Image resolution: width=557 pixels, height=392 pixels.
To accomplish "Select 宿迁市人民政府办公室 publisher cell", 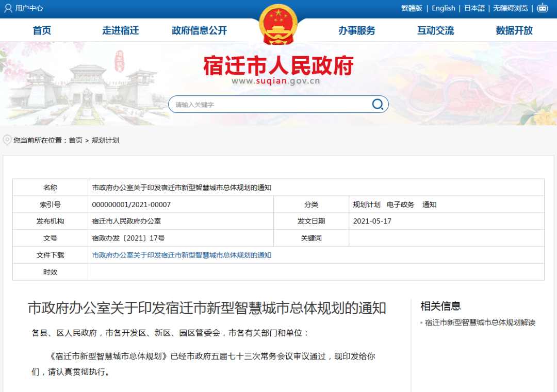I will [x=181, y=221].
